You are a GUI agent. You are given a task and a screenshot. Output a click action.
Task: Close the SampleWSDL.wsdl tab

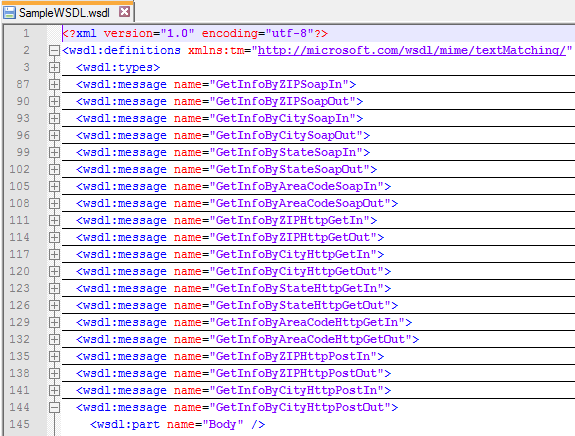click(x=124, y=12)
